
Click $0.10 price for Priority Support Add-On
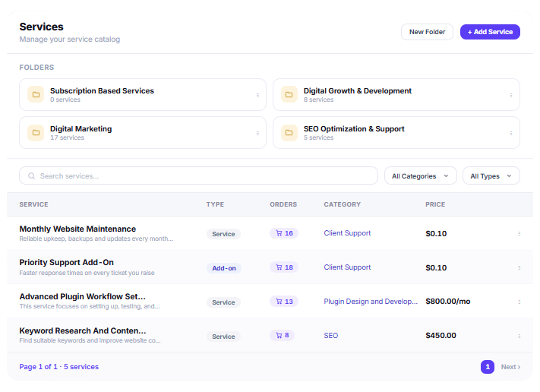[436, 267]
